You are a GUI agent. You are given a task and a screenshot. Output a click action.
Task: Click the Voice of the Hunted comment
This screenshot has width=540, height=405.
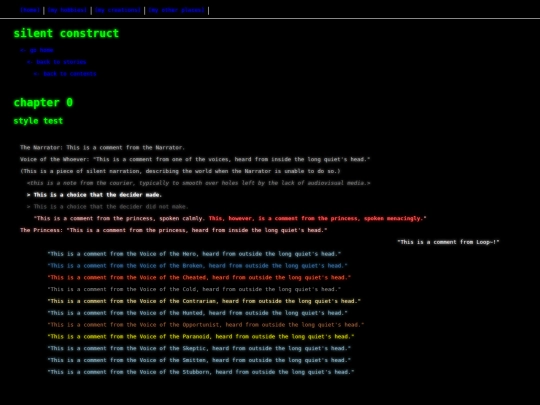click(x=197, y=313)
